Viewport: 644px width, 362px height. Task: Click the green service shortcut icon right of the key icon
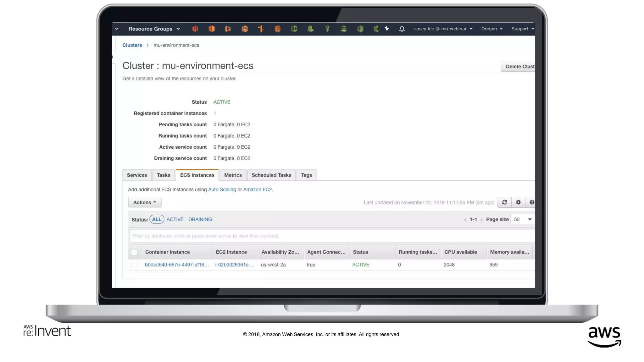pos(344,29)
